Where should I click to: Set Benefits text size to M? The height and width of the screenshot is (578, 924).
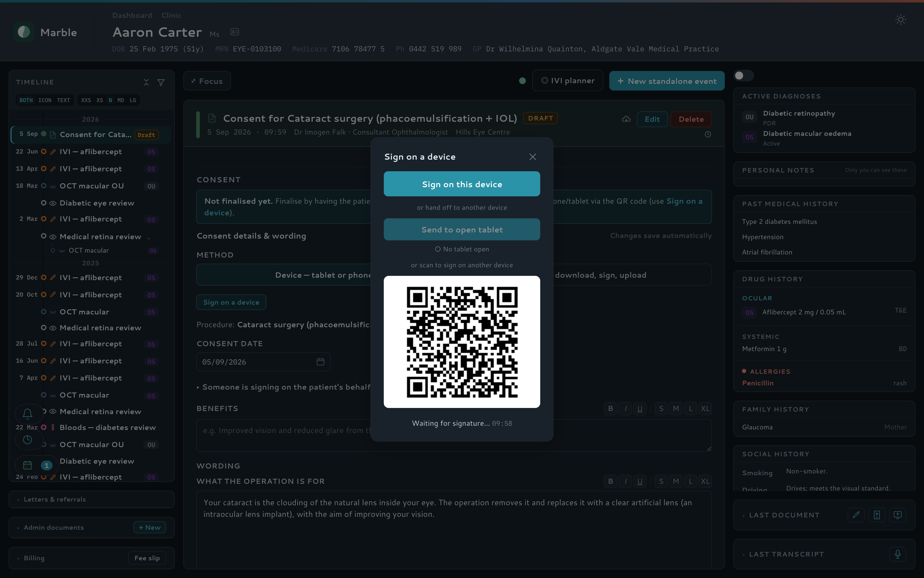point(676,409)
